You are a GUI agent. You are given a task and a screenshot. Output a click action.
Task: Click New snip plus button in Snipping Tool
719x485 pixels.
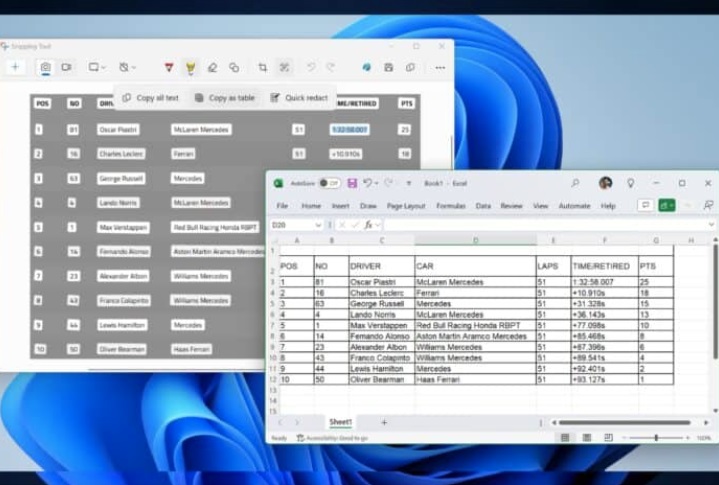[15, 67]
